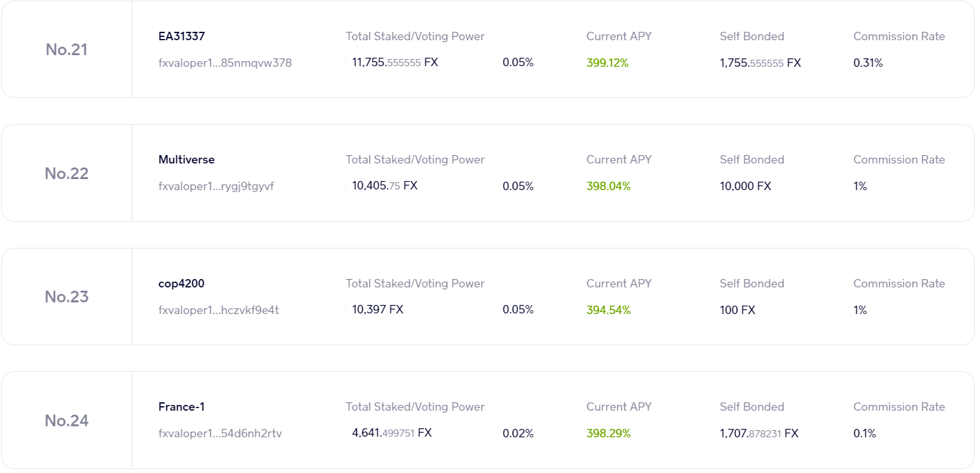
Task: Click the 399.12% Current APY value
Action: [x=607, y=63]
